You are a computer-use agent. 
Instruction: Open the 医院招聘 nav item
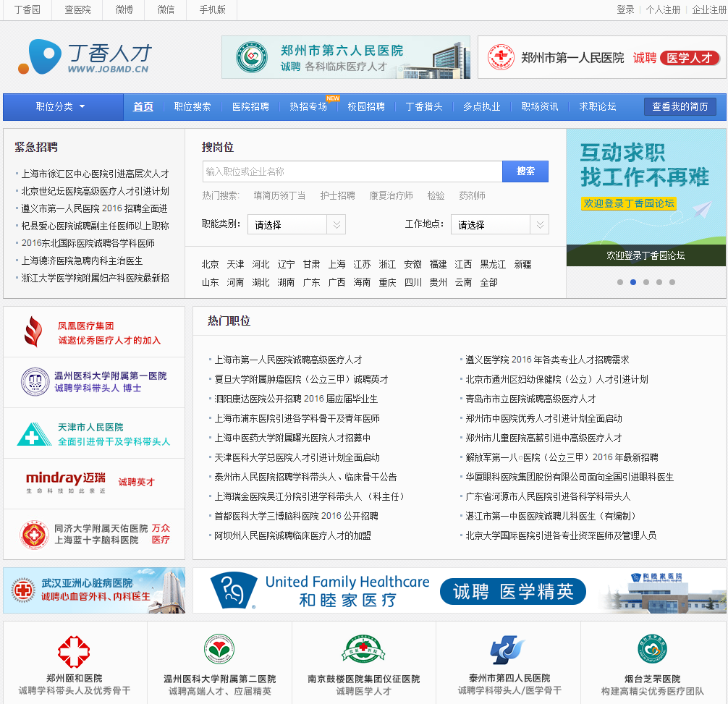tap(250, 107)
